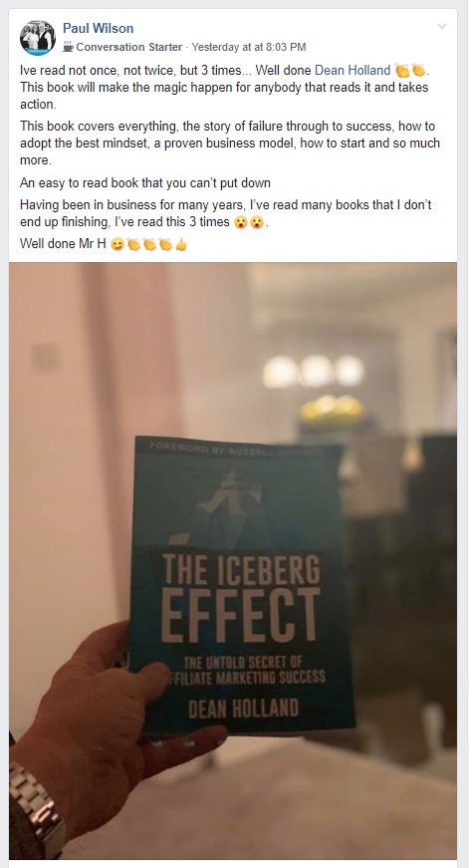Expand the post options chevron
Viewport: 469px width, 868px height.
(x=441, y=26)
